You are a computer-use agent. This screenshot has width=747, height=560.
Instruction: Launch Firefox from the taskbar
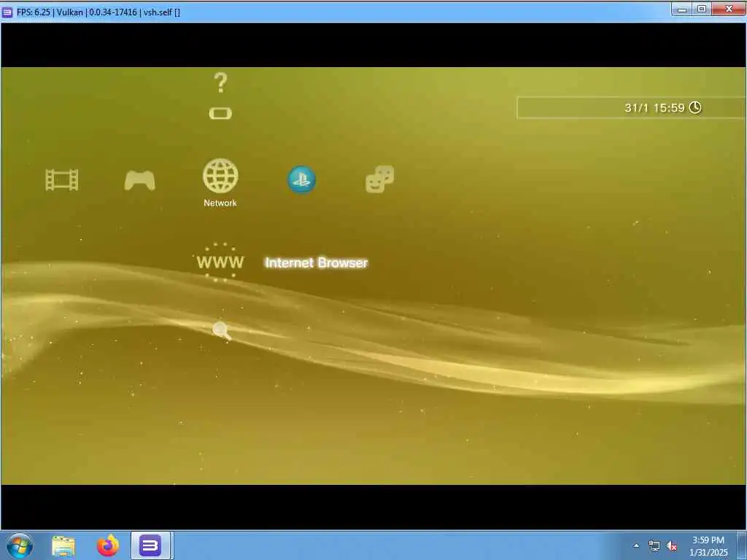point(108,545)
